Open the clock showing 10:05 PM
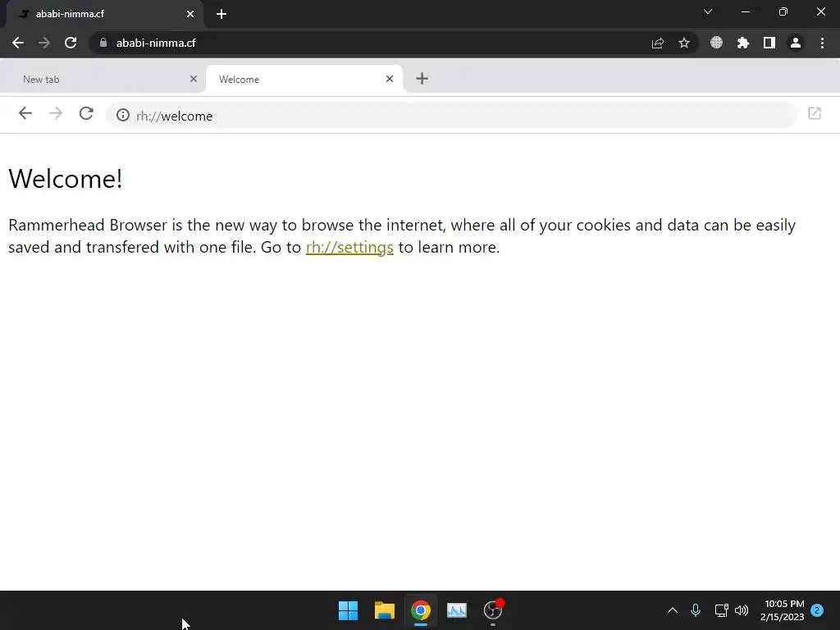The height and width of the screenshot is (630, 840). point(782,610)
